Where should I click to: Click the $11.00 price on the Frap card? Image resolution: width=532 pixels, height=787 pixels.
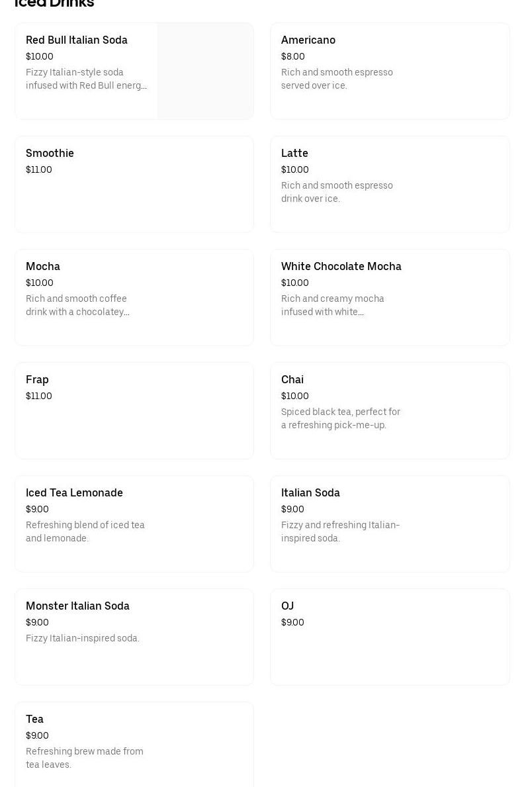click(x=39, y=396)
